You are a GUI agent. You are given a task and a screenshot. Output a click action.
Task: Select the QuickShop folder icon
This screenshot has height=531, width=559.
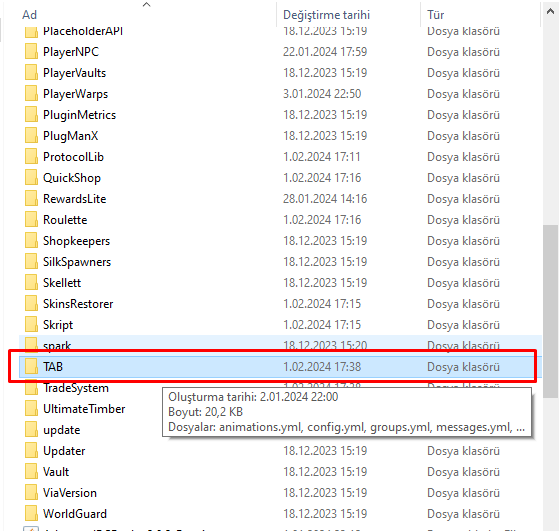pyautogui.click(x=31, y=178)
